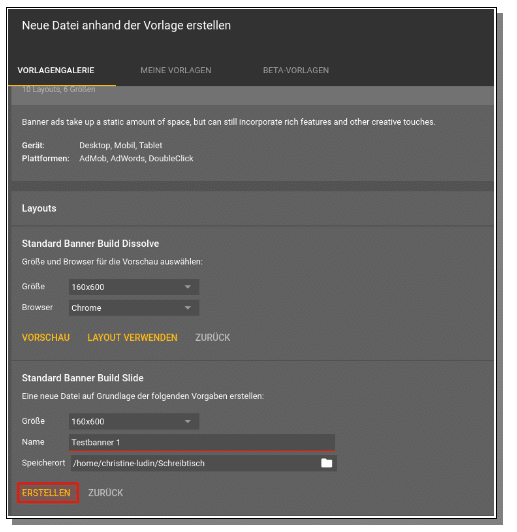Open the Meine Vorlagen tab
The image size is (517, 532).
[176, 70]
